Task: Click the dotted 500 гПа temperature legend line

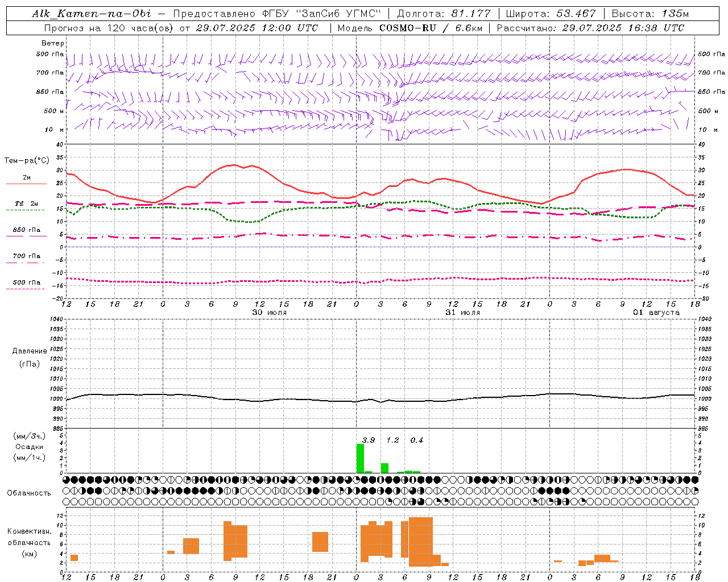Action: (x=25, y=289)
